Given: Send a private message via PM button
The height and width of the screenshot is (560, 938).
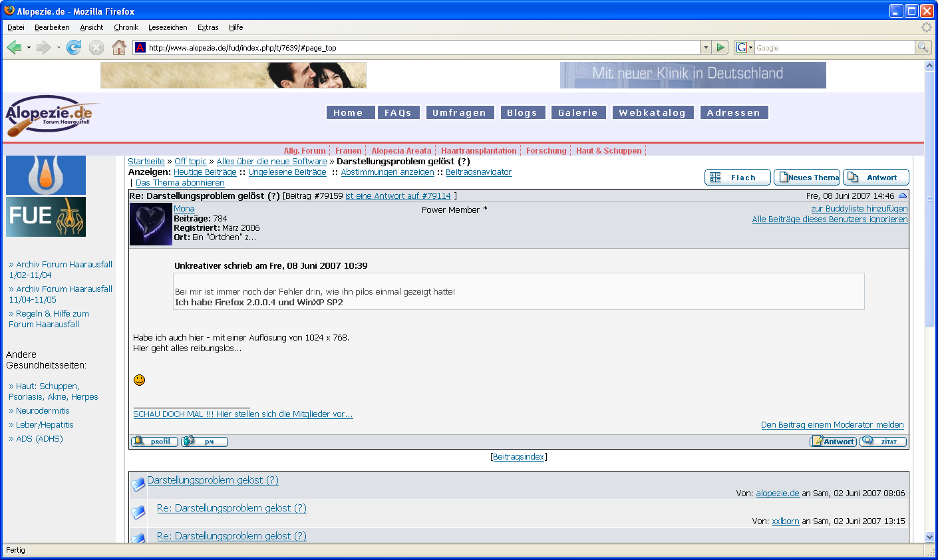Looking at the screenshot, I should click(x=204, y=442).
